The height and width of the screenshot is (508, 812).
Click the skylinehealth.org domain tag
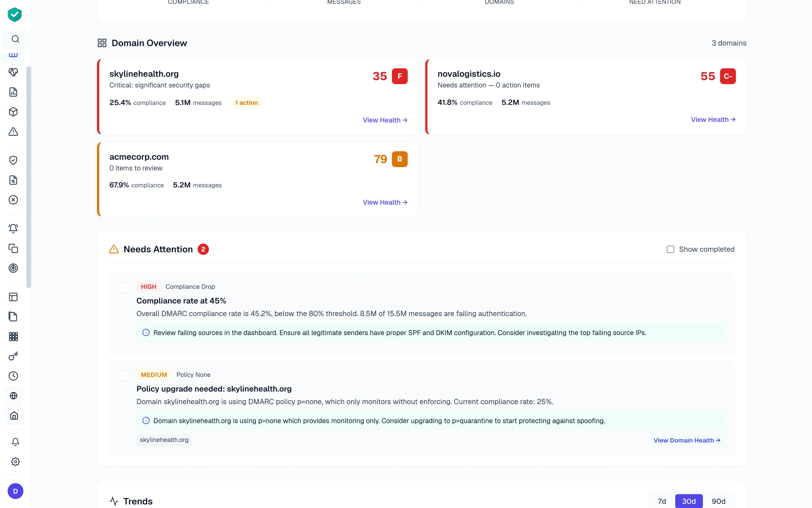164,440
